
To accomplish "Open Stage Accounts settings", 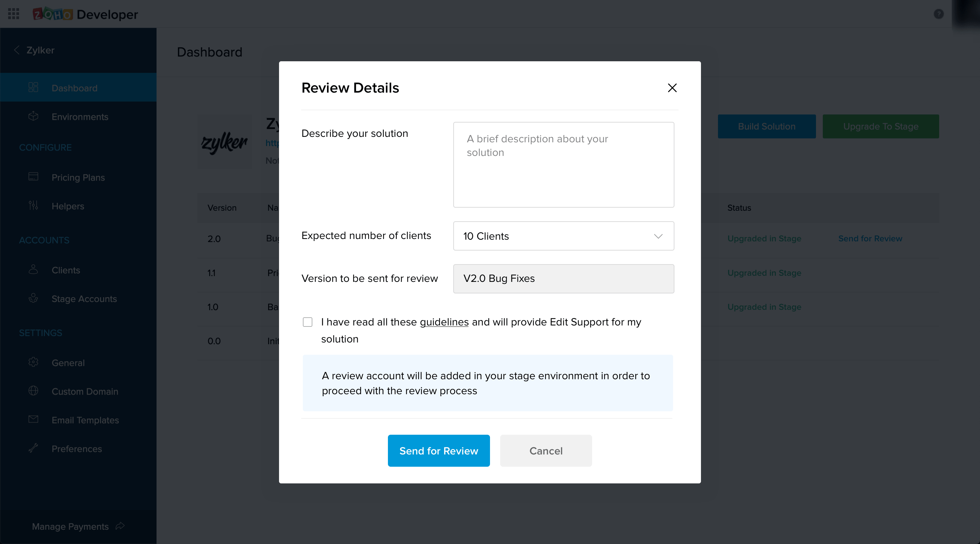I will pyautogui.click(x=84, y=299).
